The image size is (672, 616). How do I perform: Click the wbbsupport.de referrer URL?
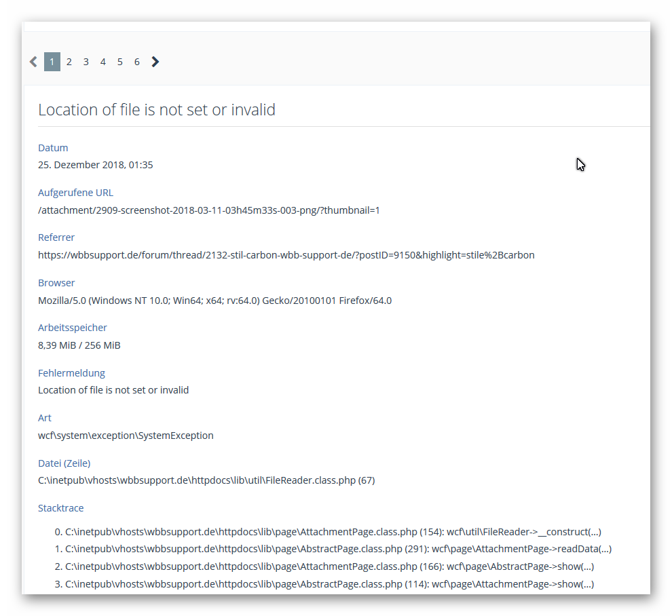pos(286,255)
